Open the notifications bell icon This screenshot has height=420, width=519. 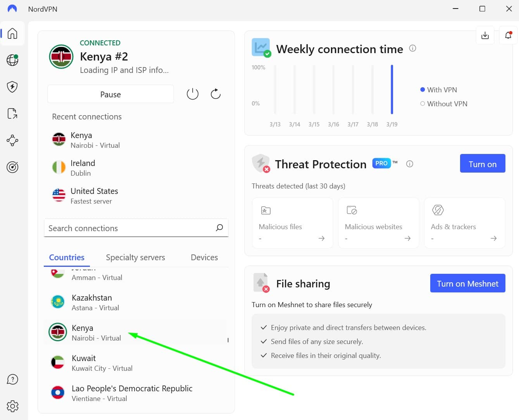coord(508,35)
